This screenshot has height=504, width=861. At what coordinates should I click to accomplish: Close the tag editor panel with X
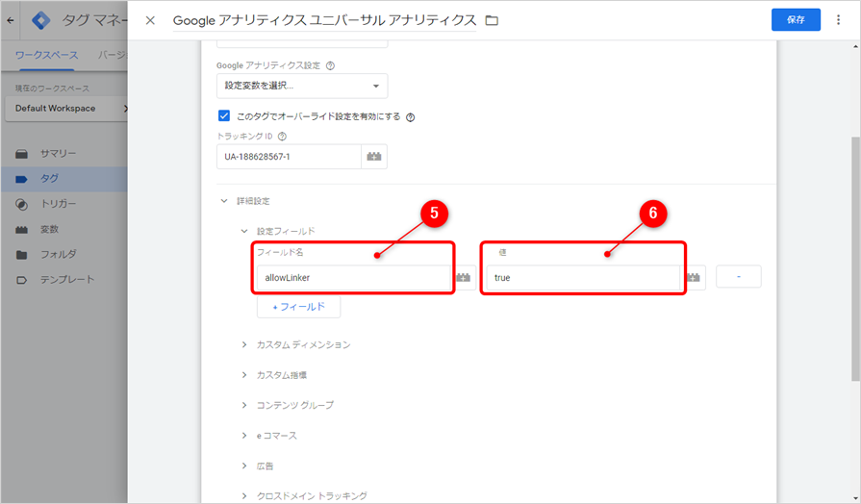click(150, 20)
